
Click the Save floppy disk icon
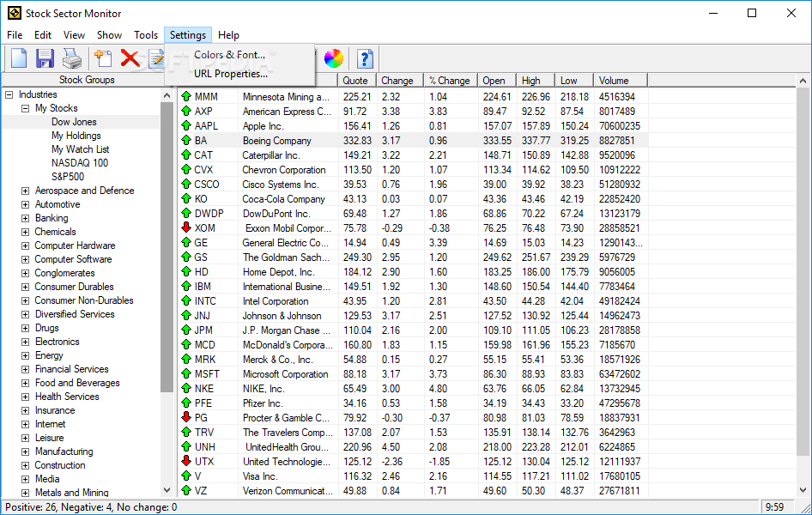[45, 58]
